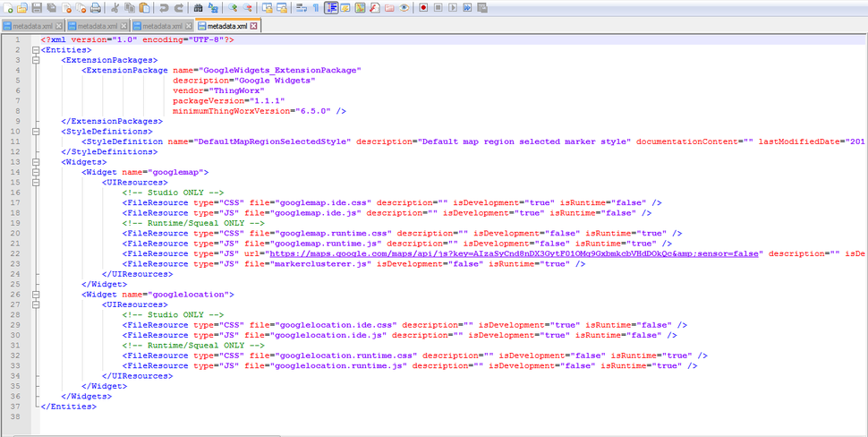The image size is (868, 437).
Task: Click the Play Macro toolbar icon
Action: coord(453,8)
